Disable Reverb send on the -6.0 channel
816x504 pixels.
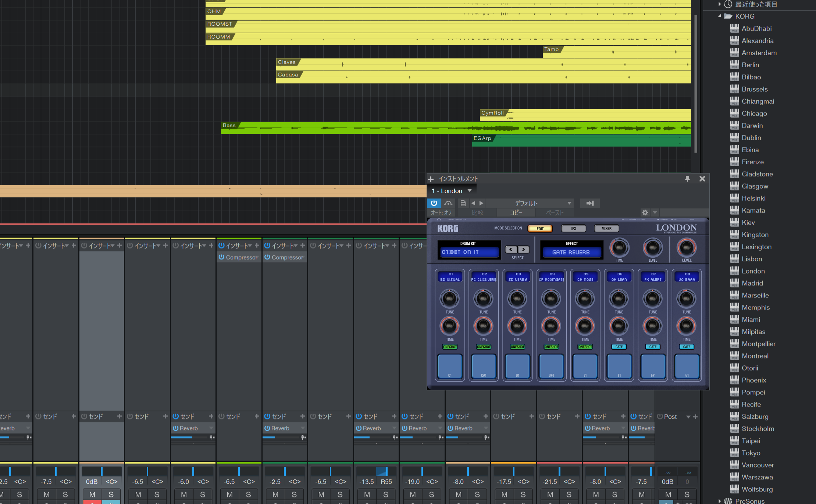coord(176,428)
